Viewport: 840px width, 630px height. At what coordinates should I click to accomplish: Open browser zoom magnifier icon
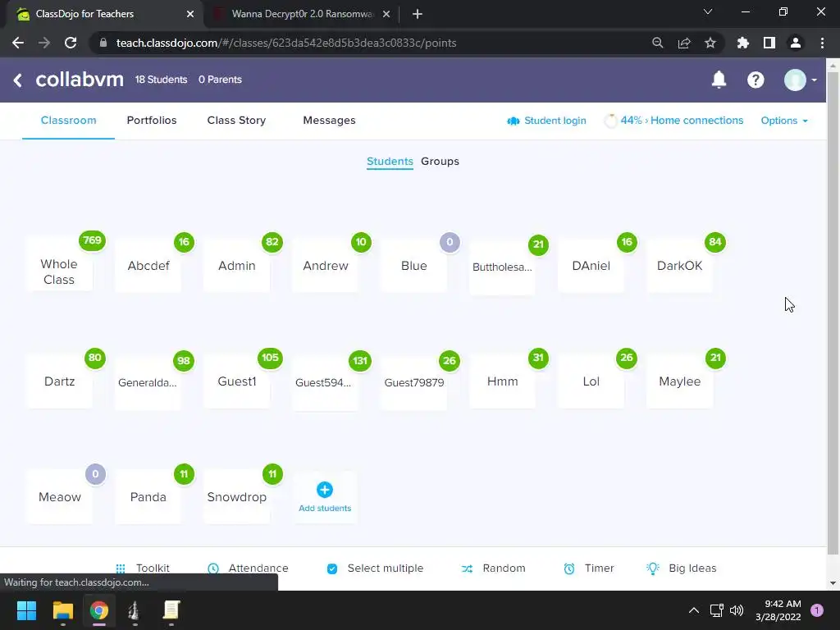657,43
